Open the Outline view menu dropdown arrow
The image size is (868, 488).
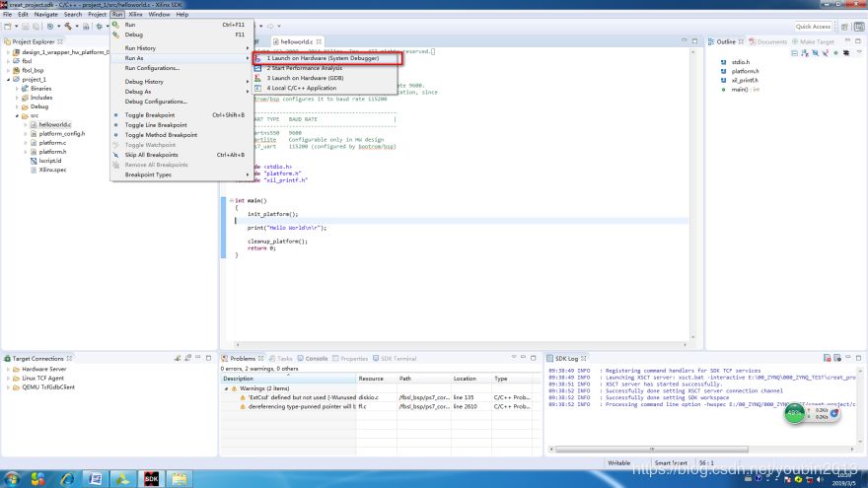[859, 52]
